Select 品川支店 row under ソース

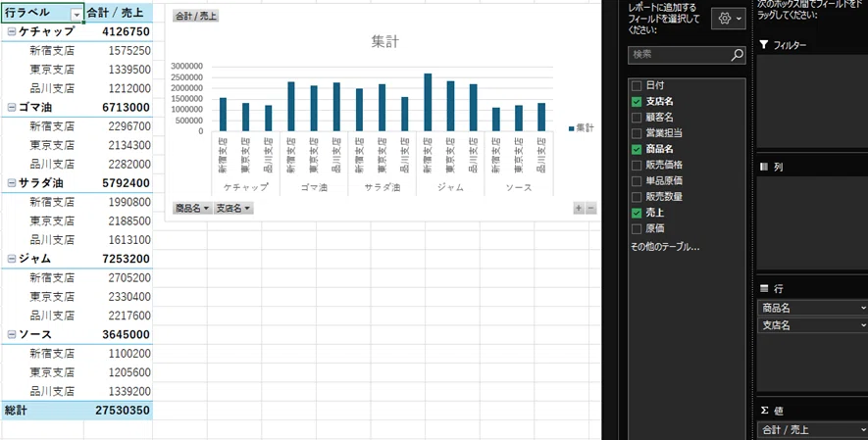pyautogui.click(x=52, y=391)
